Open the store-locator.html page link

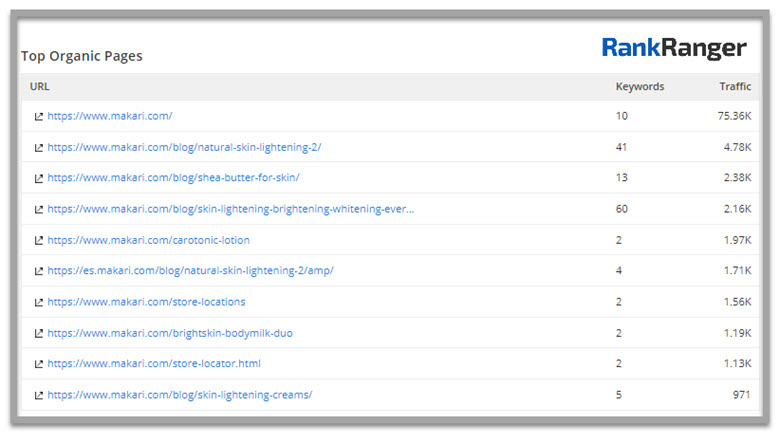[154, 363]
